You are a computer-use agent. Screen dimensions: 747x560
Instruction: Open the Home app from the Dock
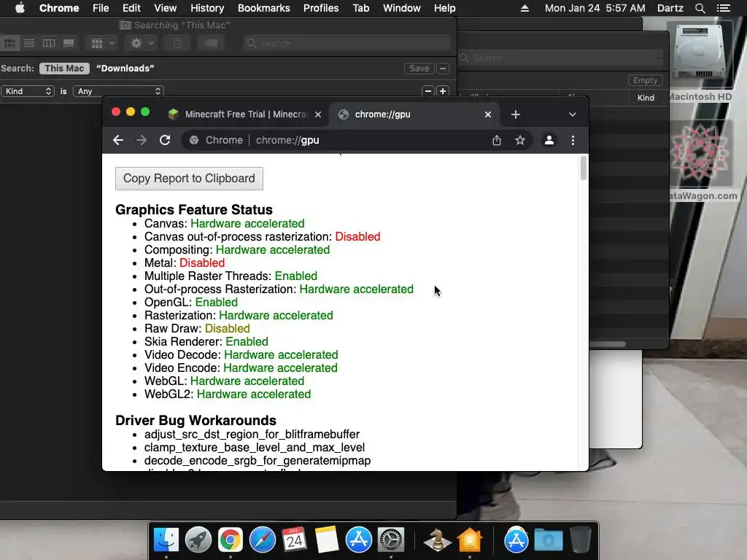pos(470,540)
